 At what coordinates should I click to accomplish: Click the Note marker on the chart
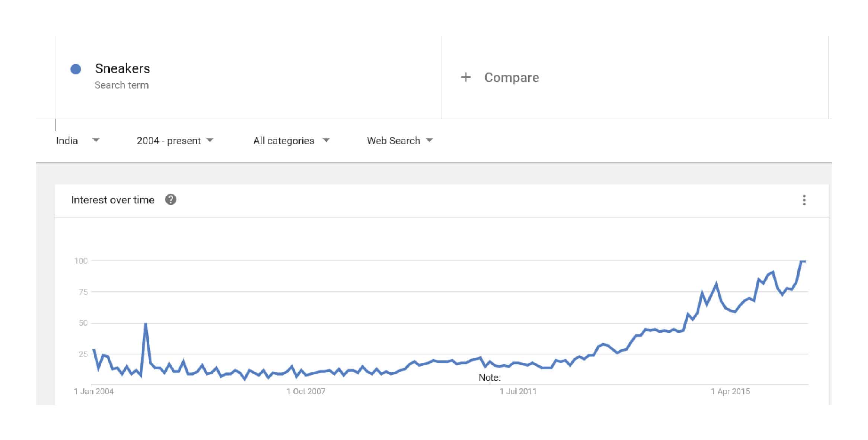click(x=489, y=378)
